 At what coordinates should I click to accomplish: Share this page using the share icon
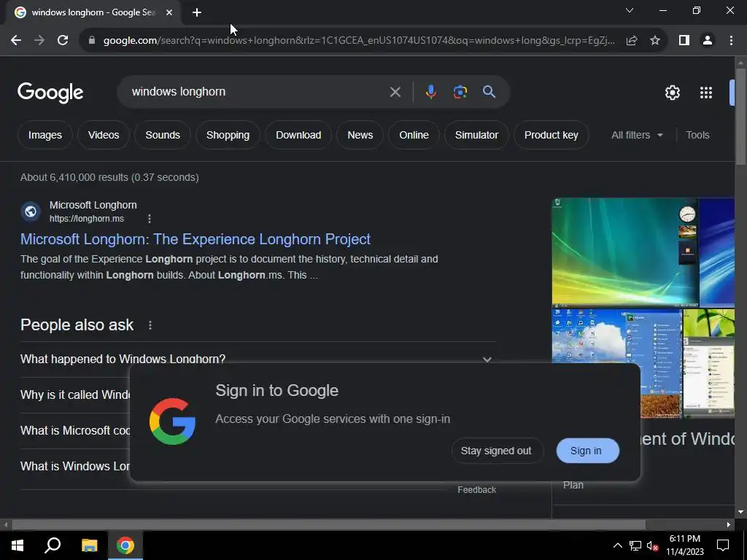coord(632,41)
